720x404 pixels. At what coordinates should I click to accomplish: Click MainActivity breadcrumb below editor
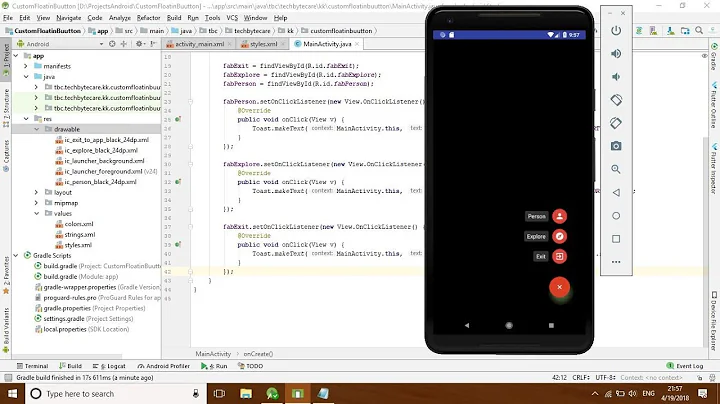click(213, 354)
